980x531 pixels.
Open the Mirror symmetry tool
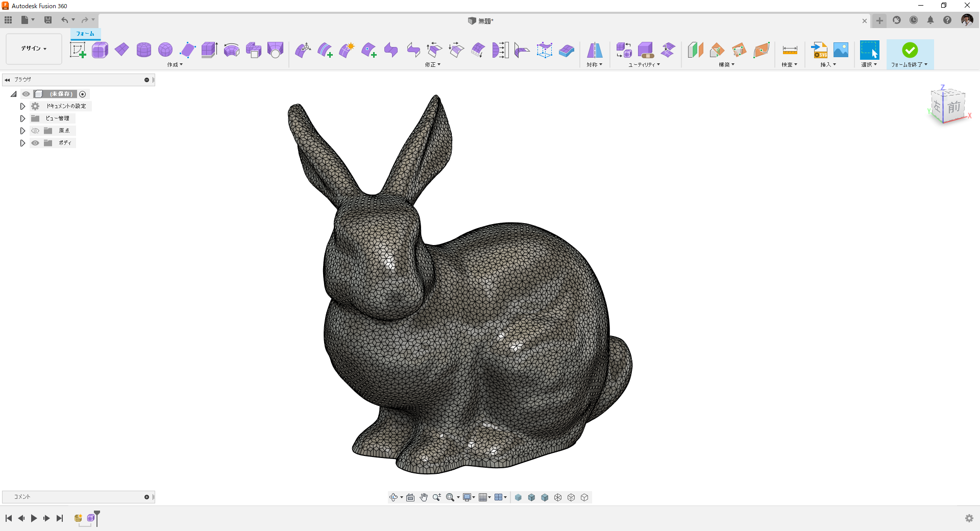tap(594, 50)
